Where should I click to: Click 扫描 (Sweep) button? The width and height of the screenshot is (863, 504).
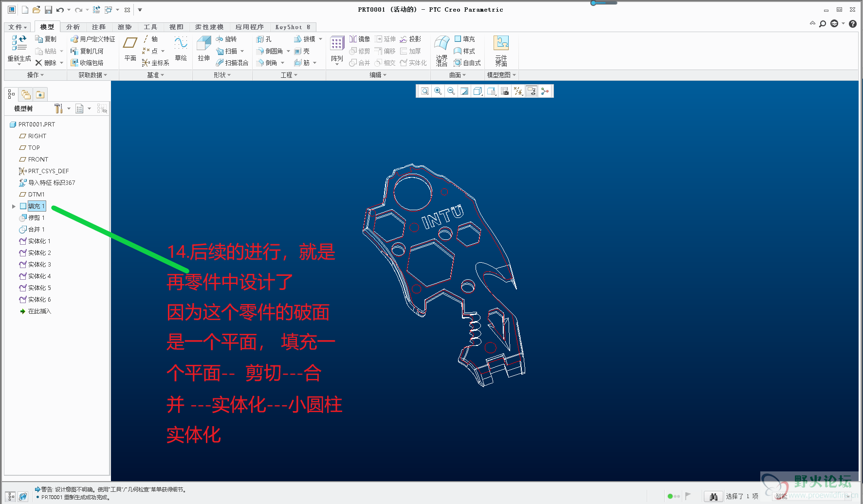(x=227, y=51)
